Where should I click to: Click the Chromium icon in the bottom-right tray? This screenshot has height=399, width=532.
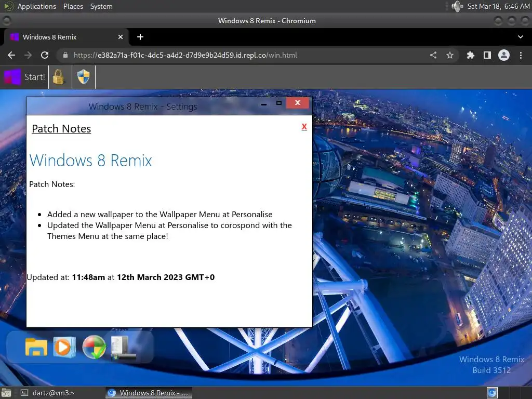(x=492, y=393)
